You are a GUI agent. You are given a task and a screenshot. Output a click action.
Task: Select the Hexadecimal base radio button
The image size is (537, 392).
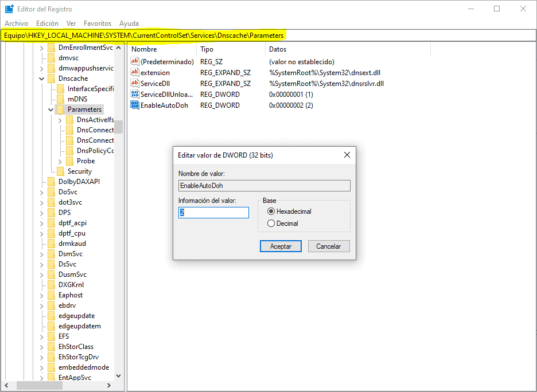(x=271, y=211)
